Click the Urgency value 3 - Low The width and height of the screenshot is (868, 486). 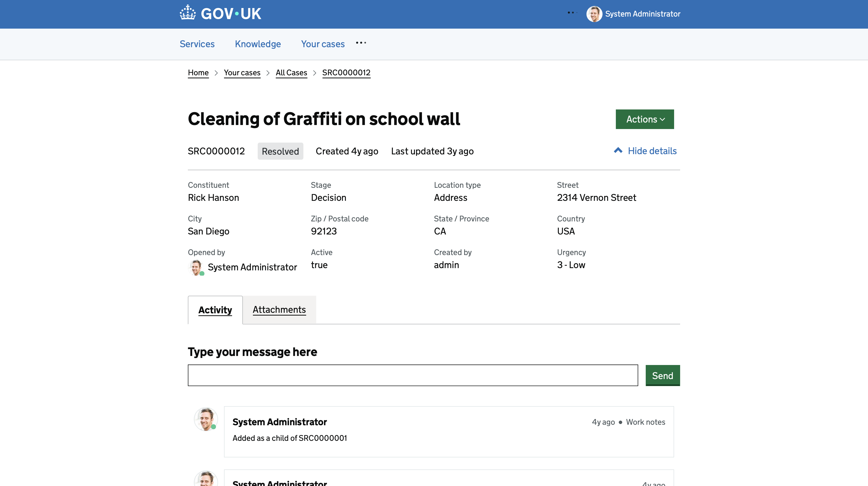[571, 265]
